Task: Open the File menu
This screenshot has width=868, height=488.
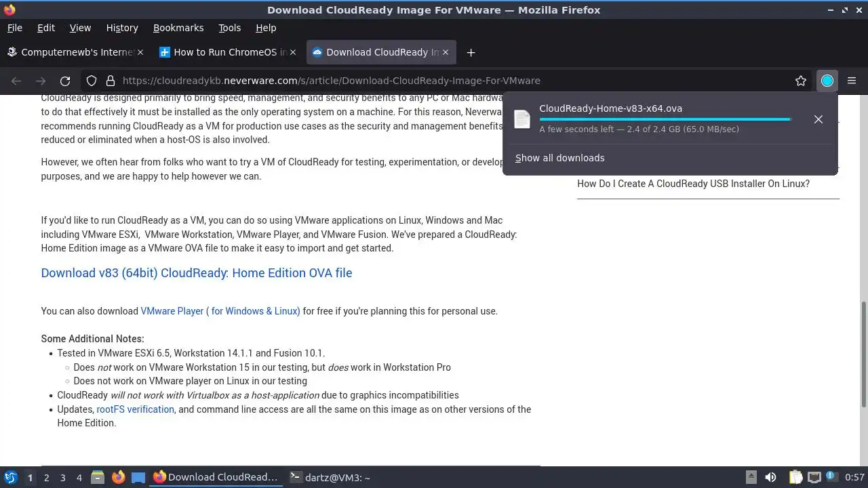Action: click(14, 28)
